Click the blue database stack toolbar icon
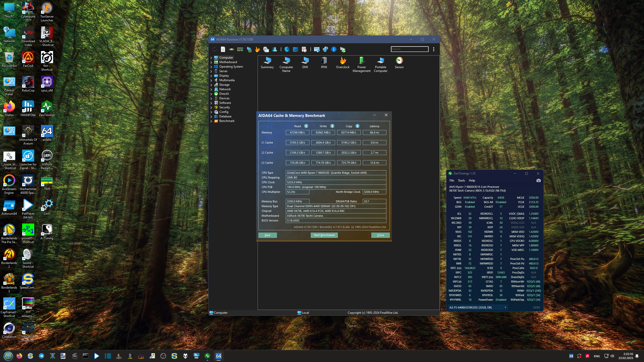The height and width of the screenshot is (362, 644). (295, 49)
